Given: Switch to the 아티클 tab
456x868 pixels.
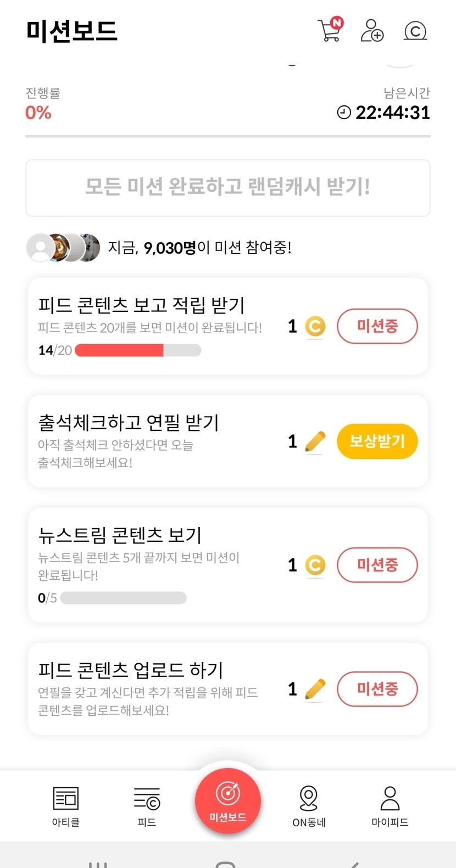Looking at the screenshot, I should [x=66, y=805].
